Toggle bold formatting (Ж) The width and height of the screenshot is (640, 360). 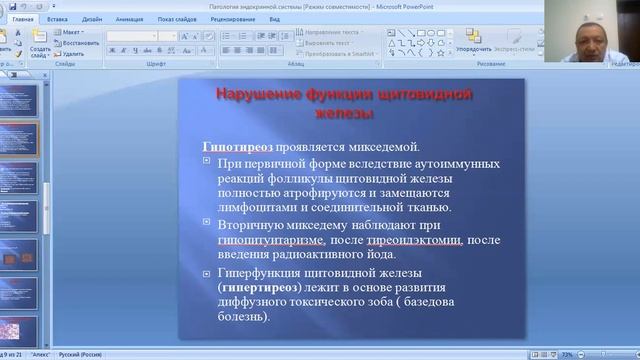coord(112,50)
